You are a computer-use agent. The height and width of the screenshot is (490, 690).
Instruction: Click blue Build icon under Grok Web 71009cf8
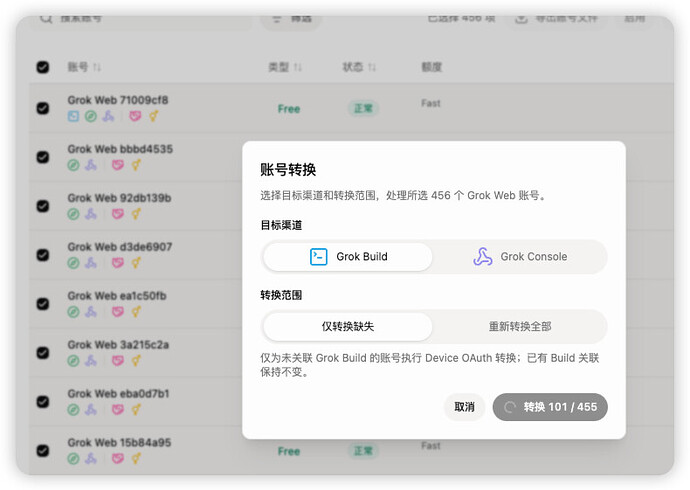73,116
